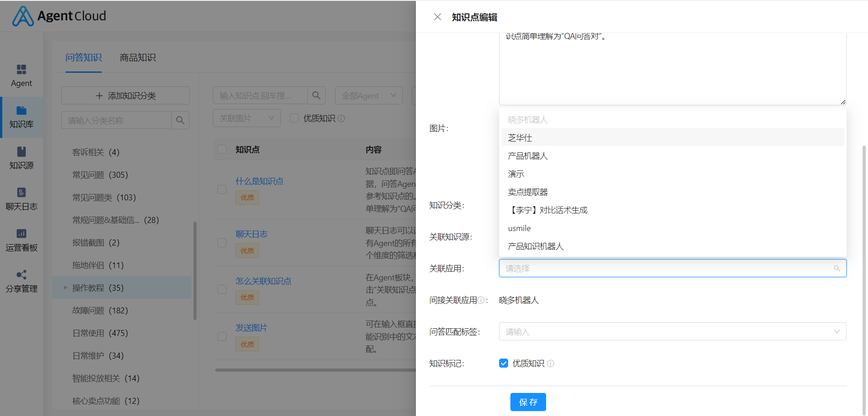Click the category list vertical scrollbar
The width and height of the screenshot is (868, 416).
click(195, 270)
